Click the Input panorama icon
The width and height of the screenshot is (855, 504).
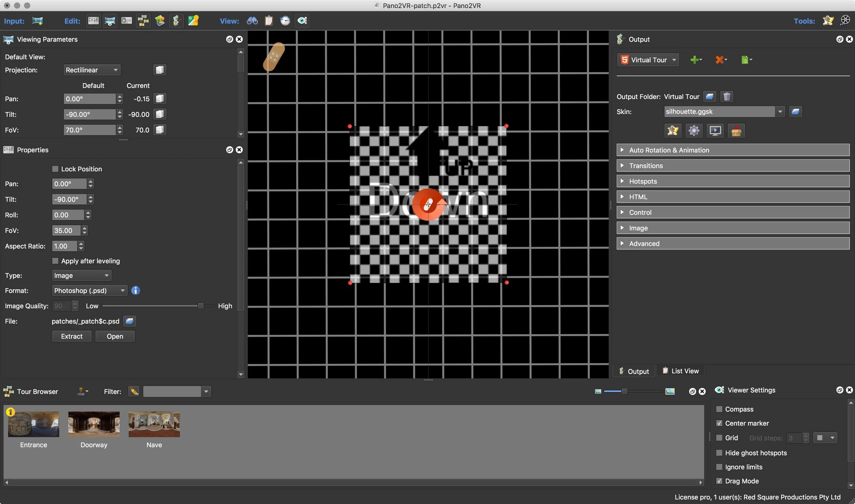[x=38, y=21]
